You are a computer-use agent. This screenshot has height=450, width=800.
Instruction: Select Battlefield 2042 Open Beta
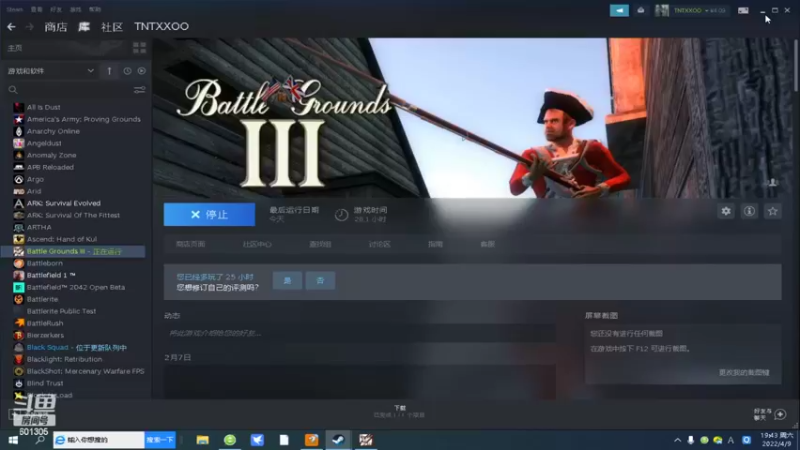point(78,287)
